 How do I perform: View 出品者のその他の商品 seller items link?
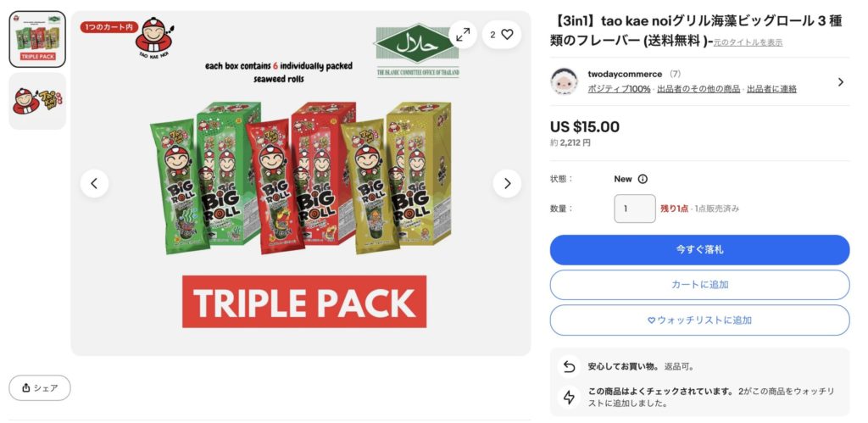(x=698, y=89)
